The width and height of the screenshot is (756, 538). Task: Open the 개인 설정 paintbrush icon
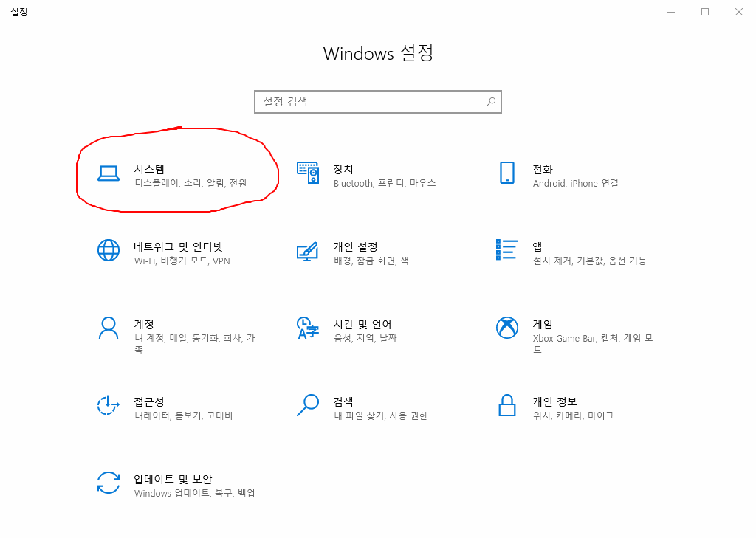tap(308, 251)
